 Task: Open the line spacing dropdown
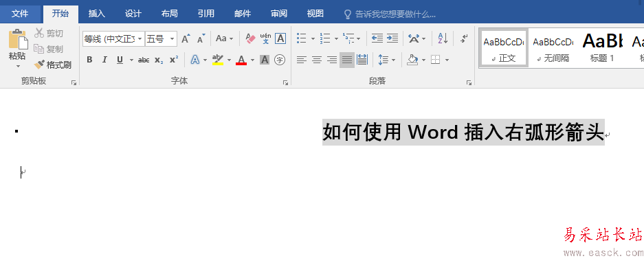(x=386, y=60)
